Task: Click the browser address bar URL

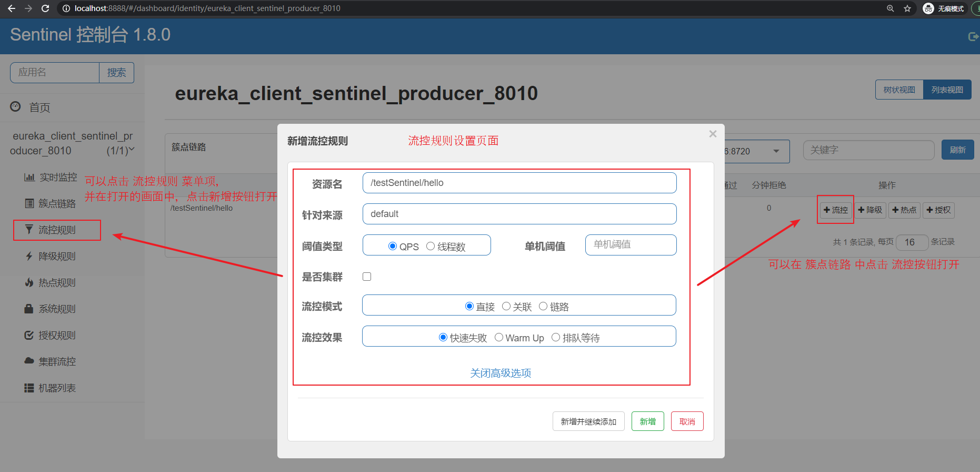Action: 207,8
